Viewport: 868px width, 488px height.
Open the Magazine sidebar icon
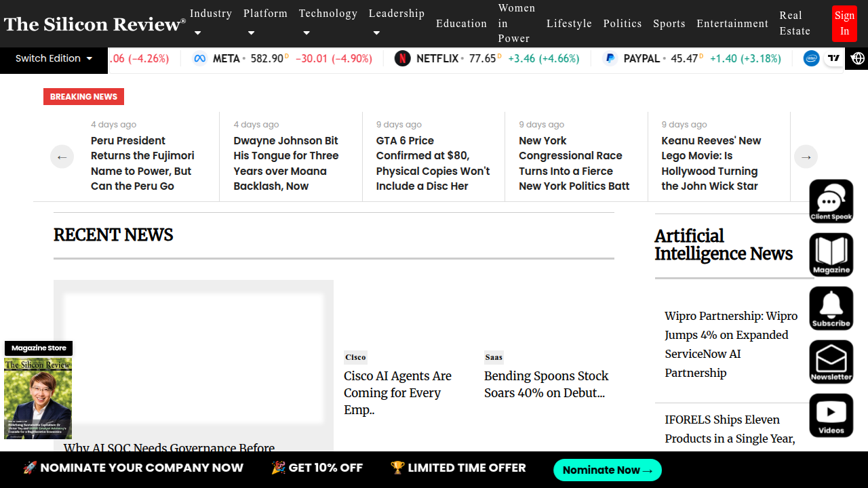(x=831, y=255)
